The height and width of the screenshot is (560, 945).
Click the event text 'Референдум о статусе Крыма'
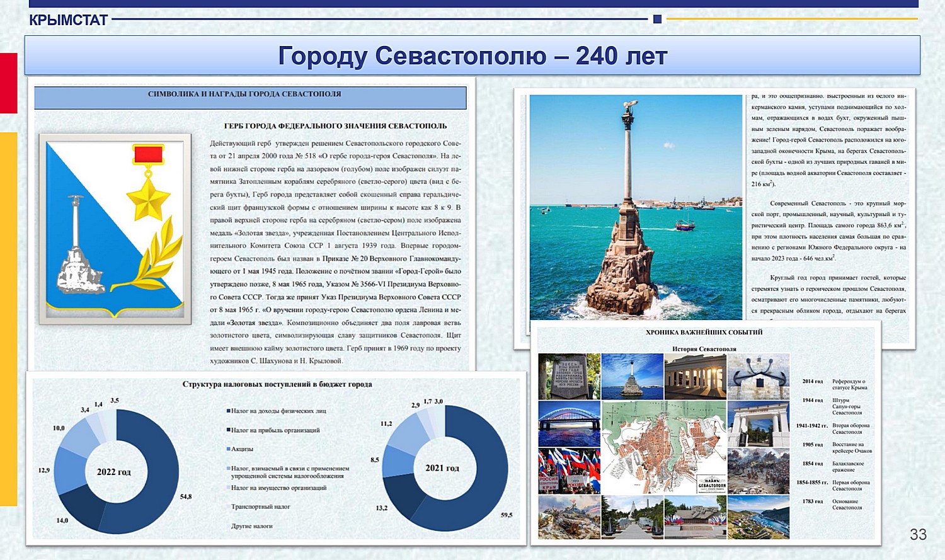click(x=850, y=384)
